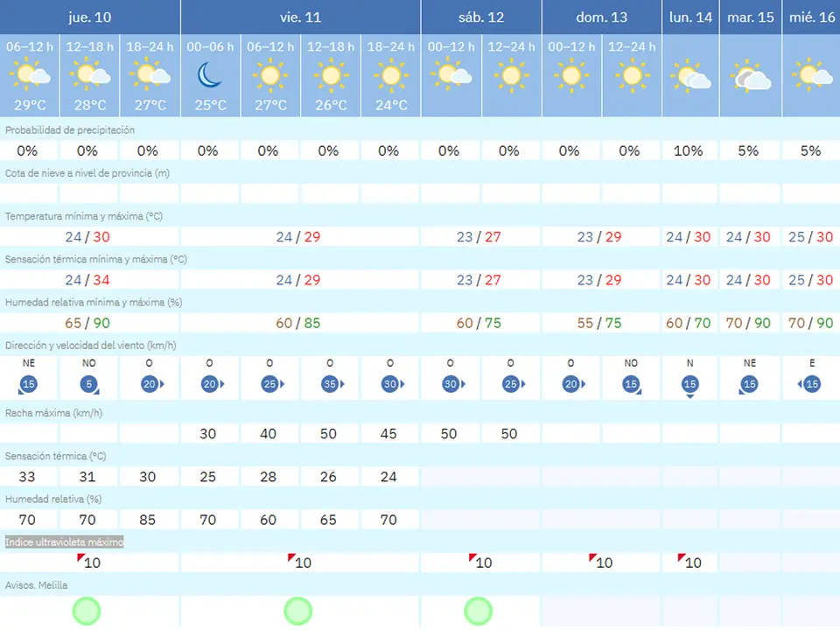Viewport: 840px width, 630px height.
Task: Select the lun. 14 day header
Action: point(690,17)
